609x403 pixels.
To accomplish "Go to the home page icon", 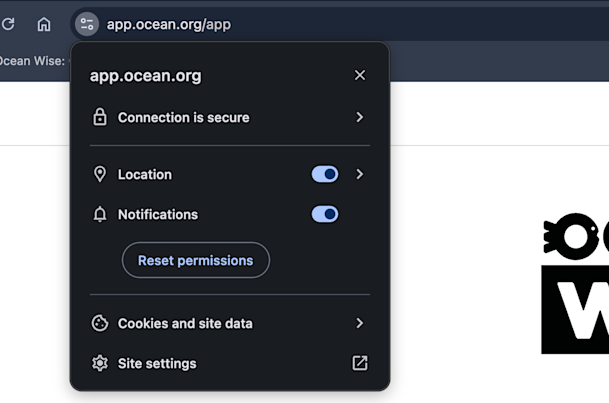I will pyautogui.click(x=44, y=24).
